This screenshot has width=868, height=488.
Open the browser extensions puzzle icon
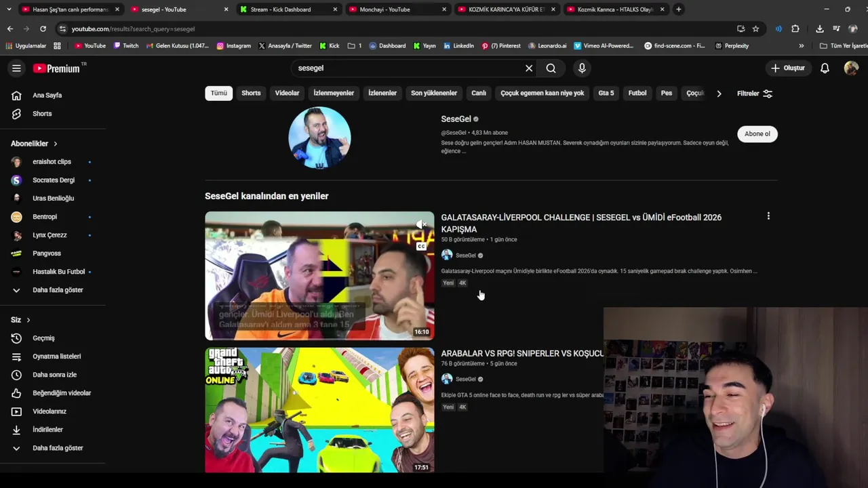[795, 29]
